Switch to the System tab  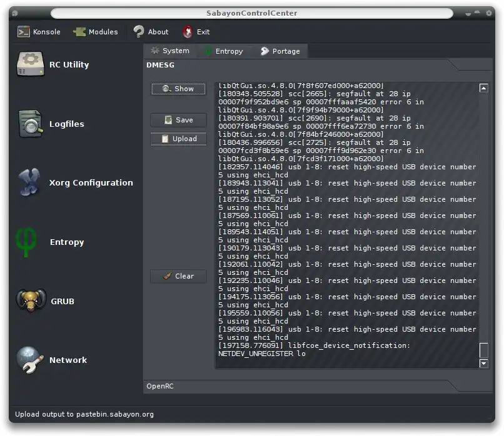tap(170, 51)
